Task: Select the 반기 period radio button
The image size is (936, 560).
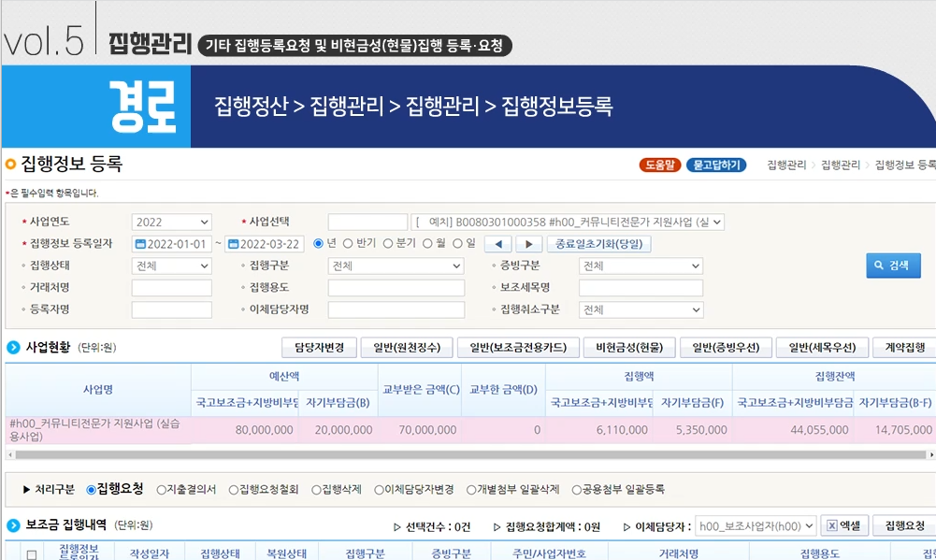Action: coord(348,244)
